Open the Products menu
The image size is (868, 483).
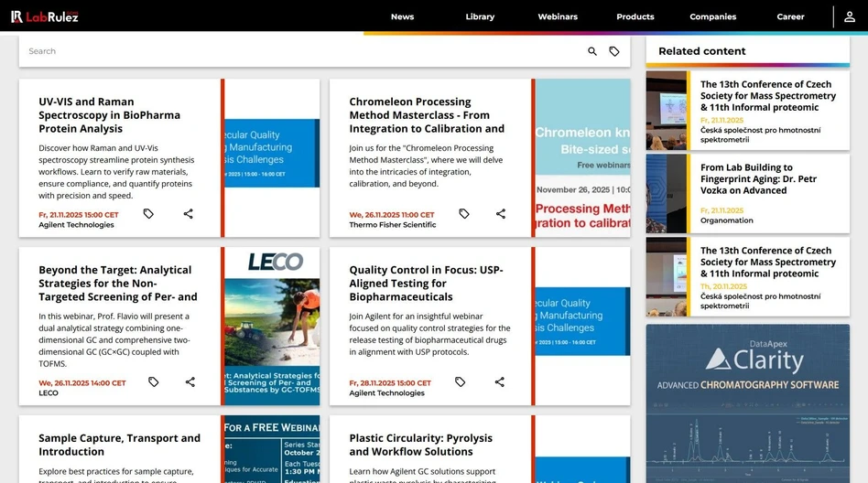click(635, 16)
